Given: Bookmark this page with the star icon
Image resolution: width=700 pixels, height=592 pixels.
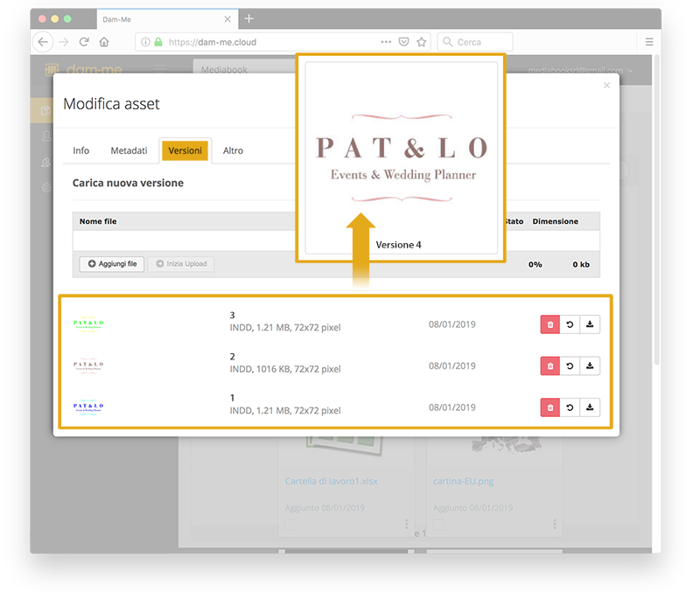Looking at the screenshot, I should point(422,42).
